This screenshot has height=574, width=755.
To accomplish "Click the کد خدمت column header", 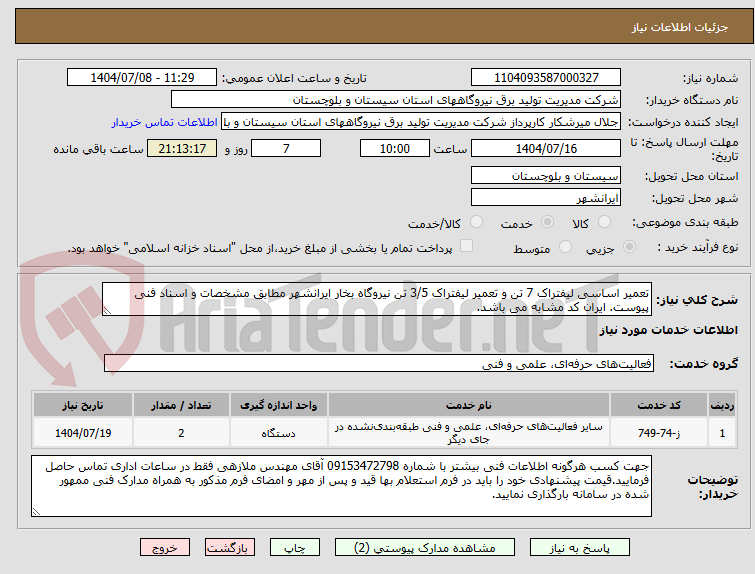I will point(659,405).
